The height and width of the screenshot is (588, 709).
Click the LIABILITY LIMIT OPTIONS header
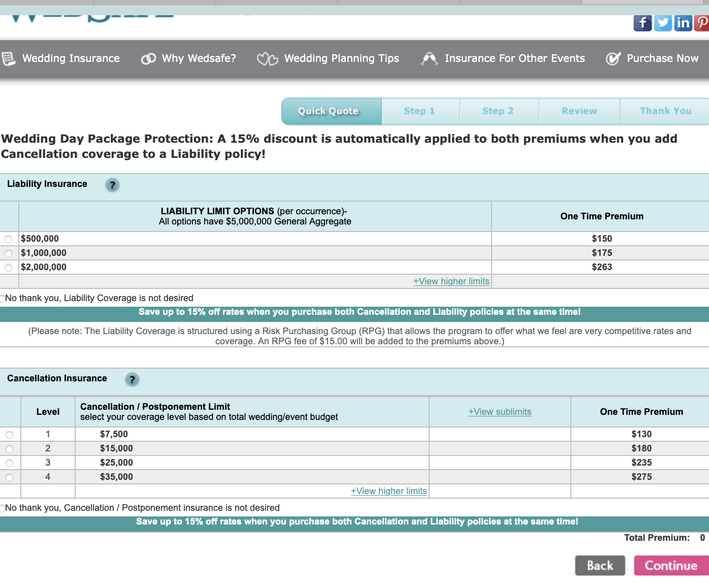[x=217, y=211]
